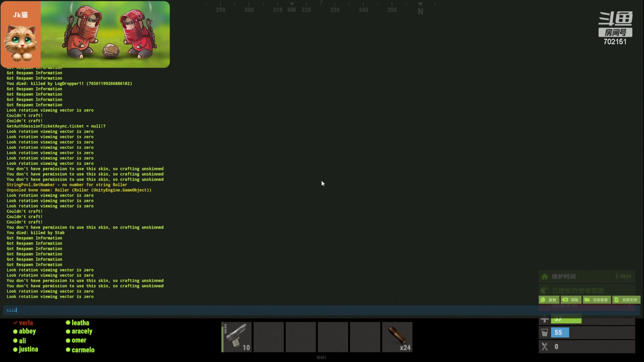Click the hunger fork and knife icon
This screenshot has width=644, height=362.
coord(545,347)
